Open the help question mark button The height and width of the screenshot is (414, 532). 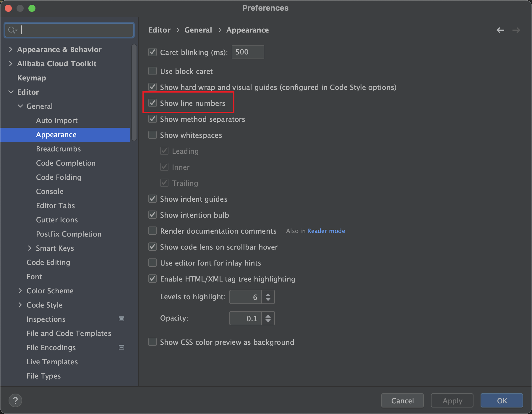coord(15,401)
